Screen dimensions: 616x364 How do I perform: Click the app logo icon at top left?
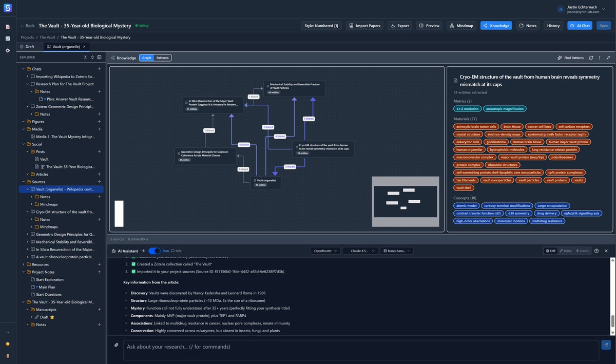(x=8, y=8)
